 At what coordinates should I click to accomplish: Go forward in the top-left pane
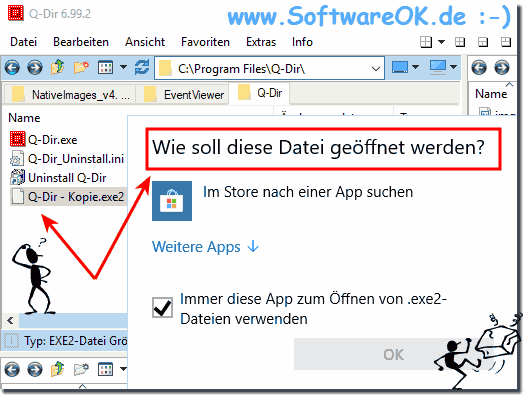pyautogui.click(x=35, y=68)
